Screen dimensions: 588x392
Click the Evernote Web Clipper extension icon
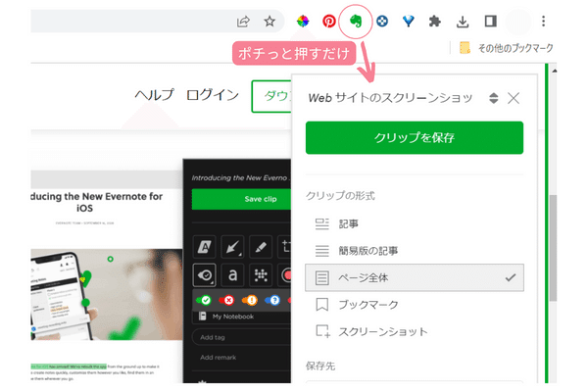pyautogui.click(x=356, y=22)
